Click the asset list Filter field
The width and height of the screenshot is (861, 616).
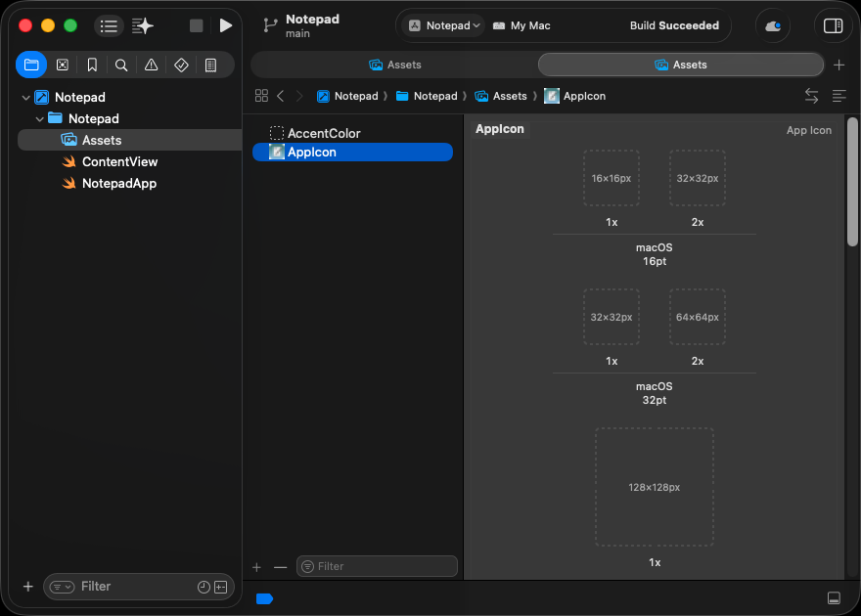(384, 566)
